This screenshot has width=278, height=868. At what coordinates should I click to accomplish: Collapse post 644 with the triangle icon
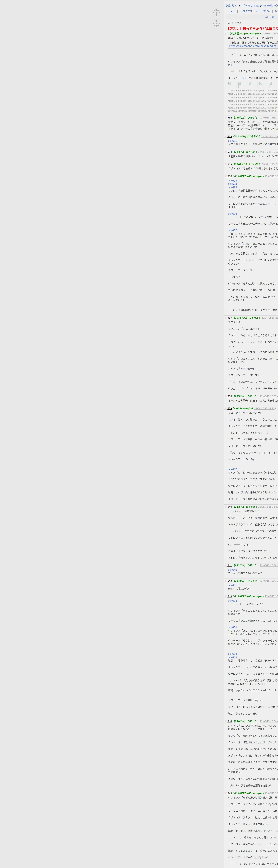[226, 721]
